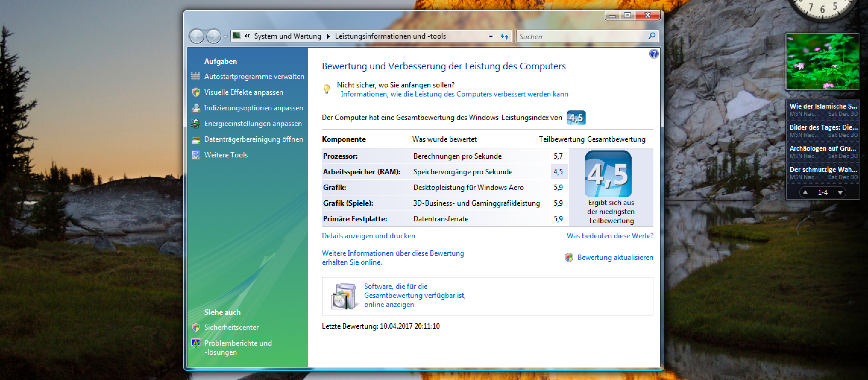Click inside the Suchen search field
868x380 pixels.
click(x=580, y=36)
